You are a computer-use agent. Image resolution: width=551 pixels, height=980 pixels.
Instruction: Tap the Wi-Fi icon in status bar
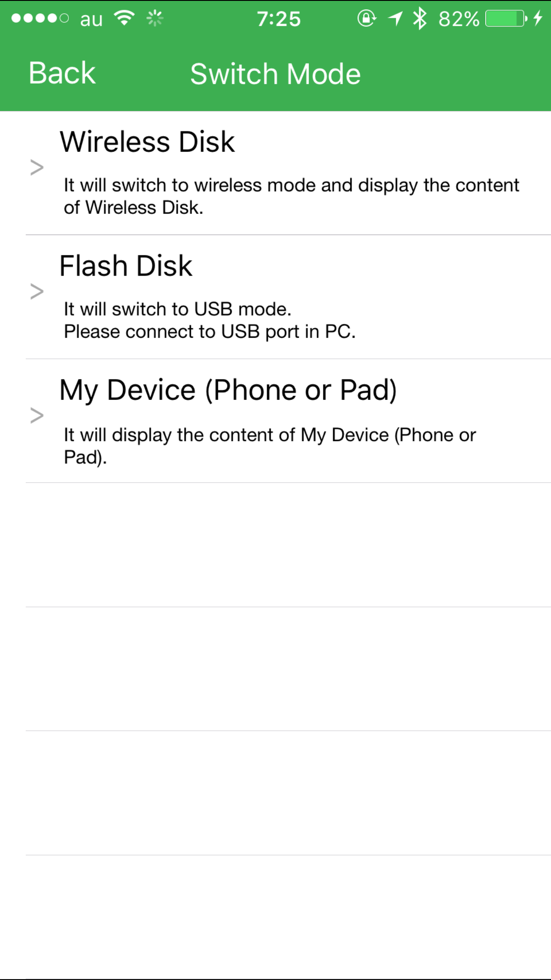click(x=124, y=18)
